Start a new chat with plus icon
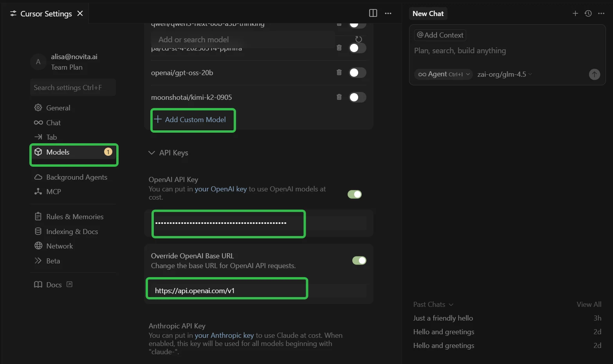The image size is (613, 364). pos(575,13)
